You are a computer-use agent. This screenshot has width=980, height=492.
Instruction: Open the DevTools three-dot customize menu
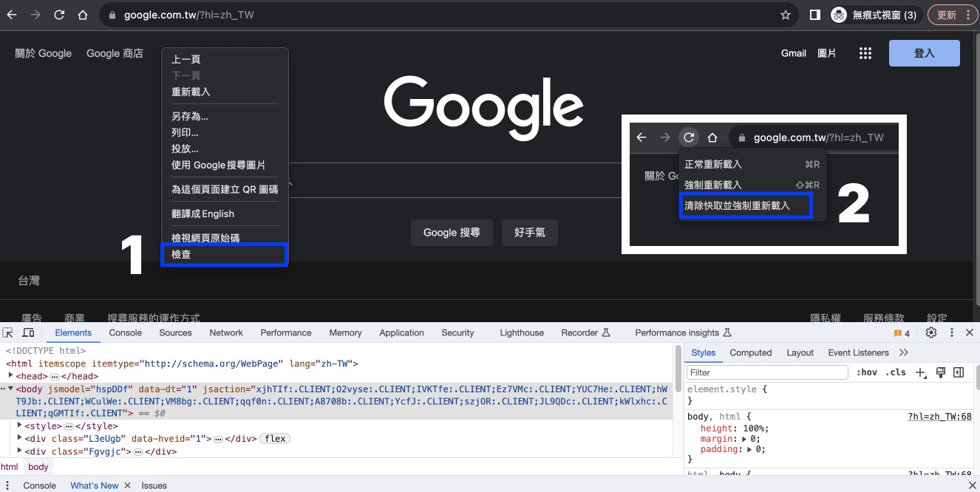point(952,333)
